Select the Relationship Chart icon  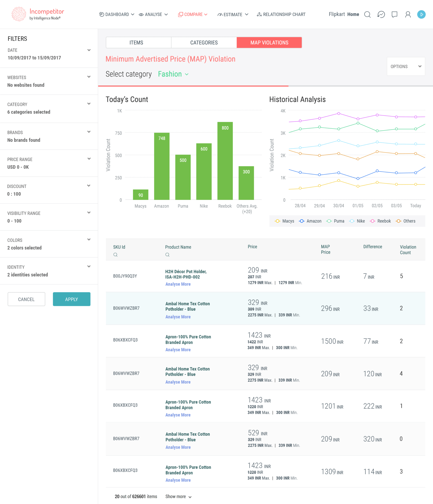tap(259, 14)
